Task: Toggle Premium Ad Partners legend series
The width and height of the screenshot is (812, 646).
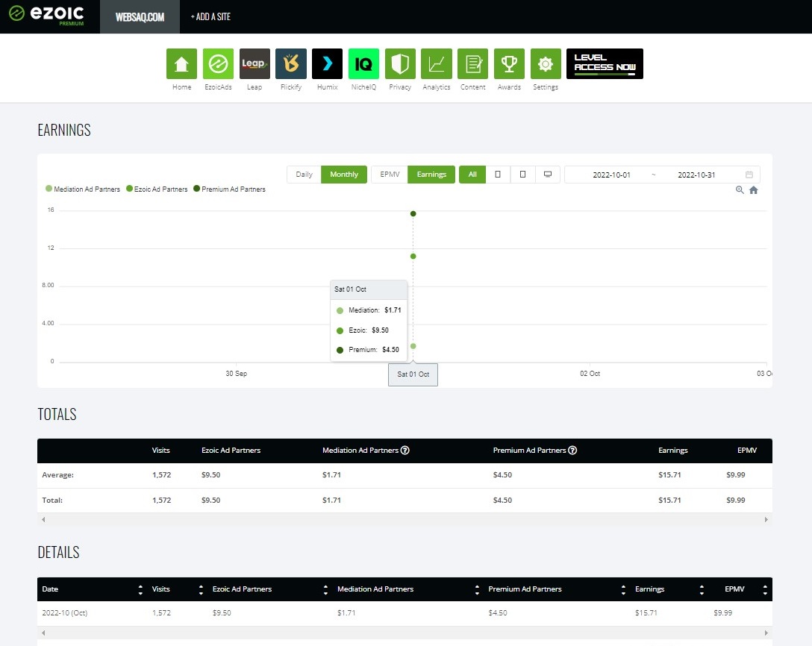Action: [x=229, y=189]
